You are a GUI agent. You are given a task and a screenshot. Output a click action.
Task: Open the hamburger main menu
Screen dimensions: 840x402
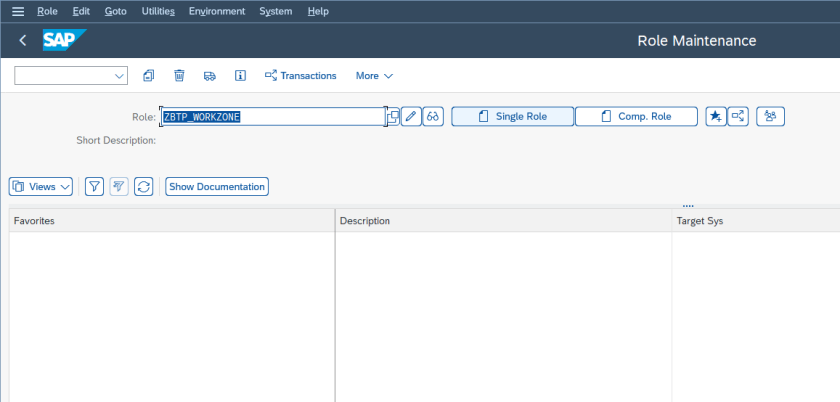[x=18, y=11]
